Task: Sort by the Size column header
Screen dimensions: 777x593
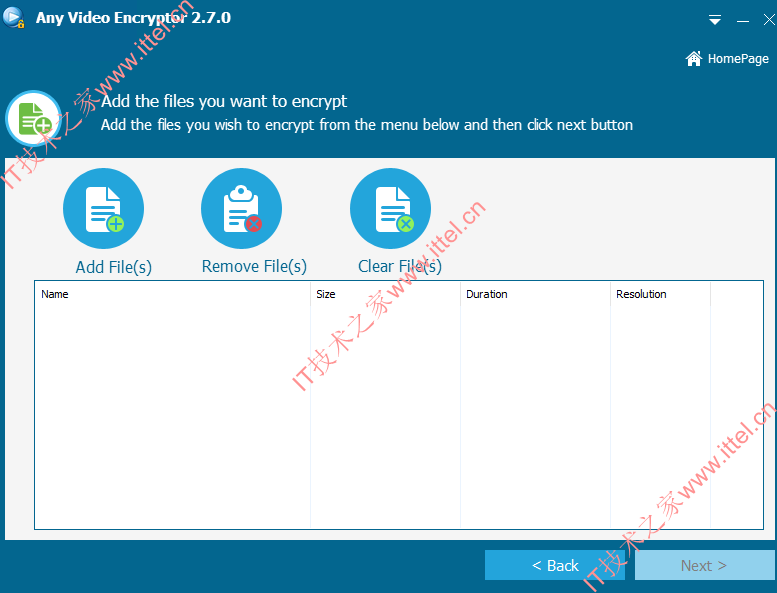Action: (386, 294)
